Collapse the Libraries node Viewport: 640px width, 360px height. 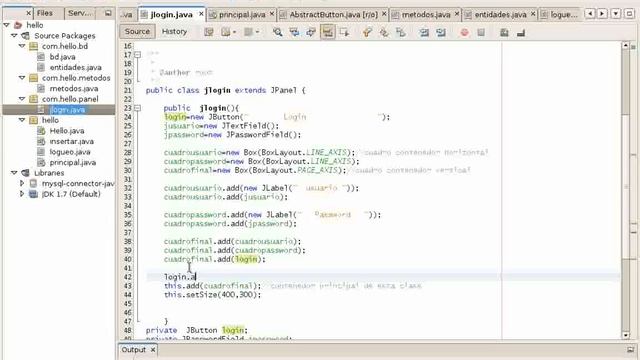(14, 173)
